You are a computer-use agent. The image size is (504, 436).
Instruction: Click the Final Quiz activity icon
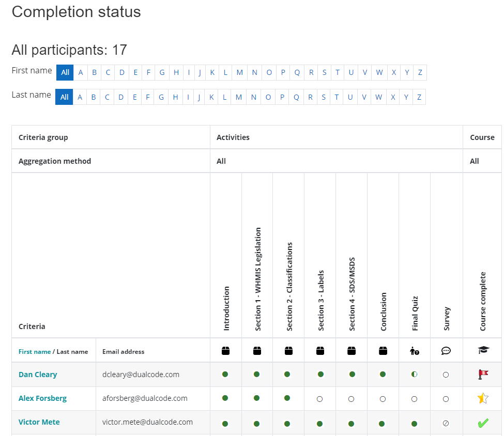[414, 351]
